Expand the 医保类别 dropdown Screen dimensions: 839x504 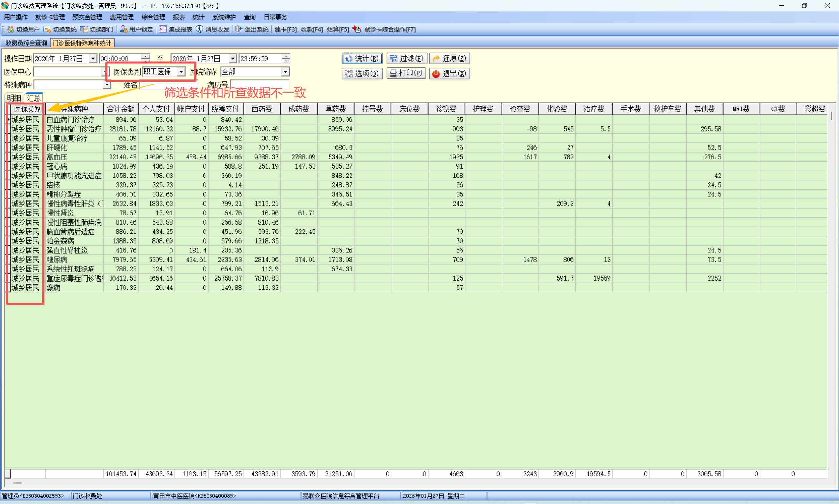tap(181, 72)
